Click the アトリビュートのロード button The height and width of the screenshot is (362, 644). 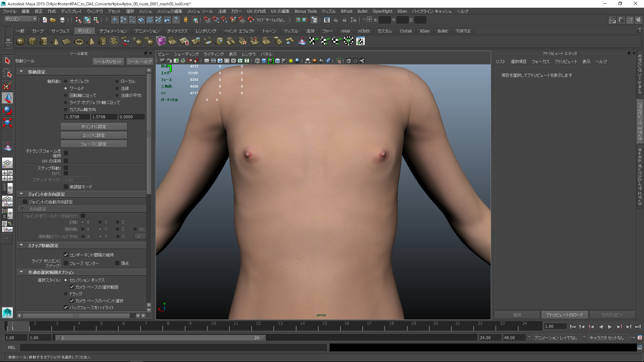(565, 315)
